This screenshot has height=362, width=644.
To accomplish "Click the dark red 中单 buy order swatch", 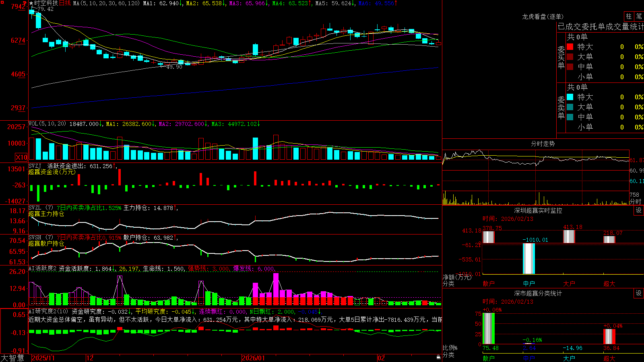I will click(x=570, y=67).
